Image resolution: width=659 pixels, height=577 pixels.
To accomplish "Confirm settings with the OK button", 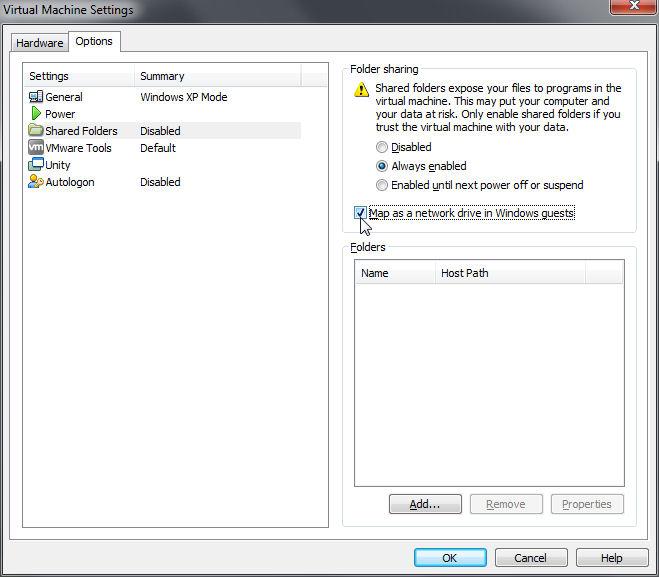I will [450, 558].
